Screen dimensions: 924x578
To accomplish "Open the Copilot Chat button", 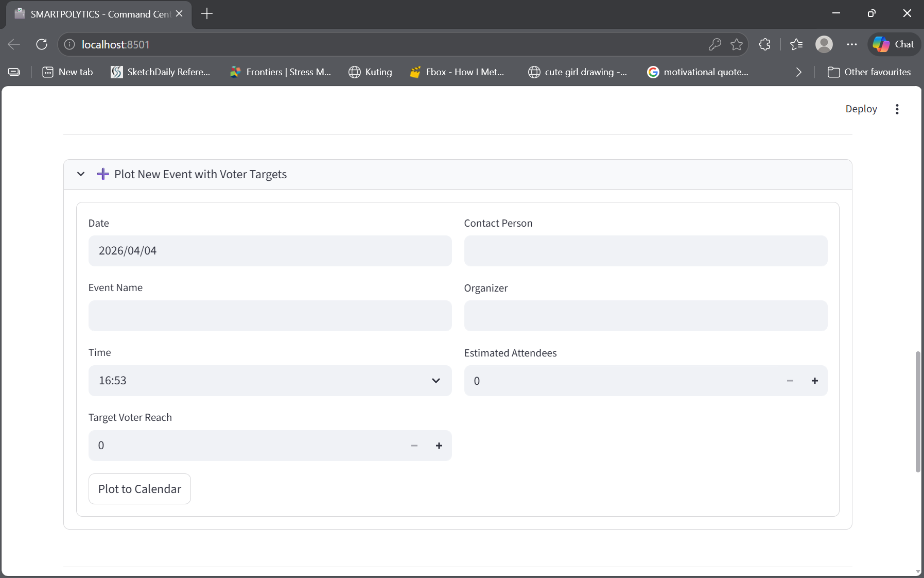I will (894, 44).
